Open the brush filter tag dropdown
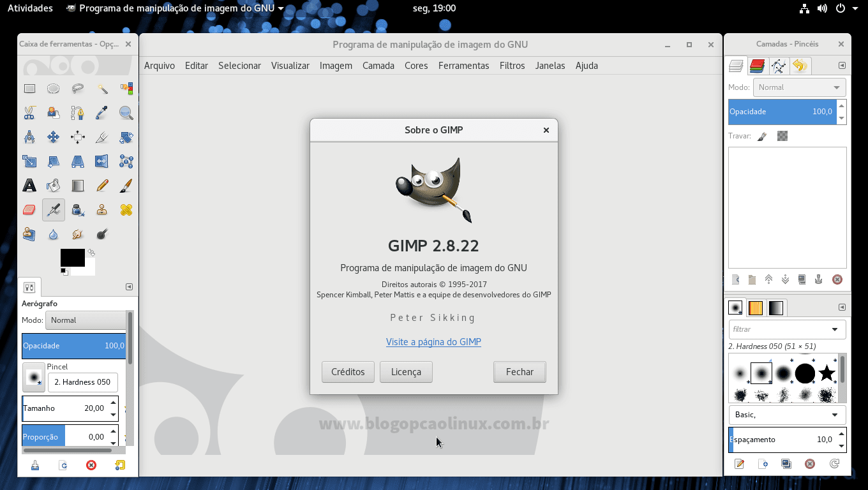868x490 pixels. [835, 329]
